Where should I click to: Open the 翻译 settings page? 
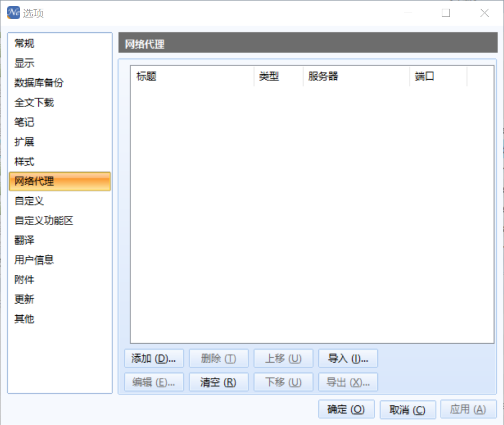coord(25,240)
